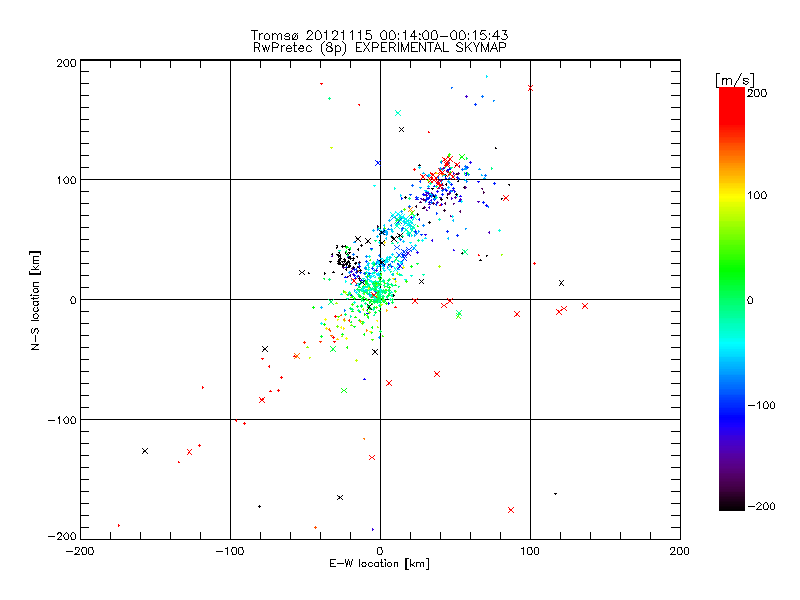800x600 pixels.
Task: Click the x-axis tick label '-200'
Action: [80, 551]
